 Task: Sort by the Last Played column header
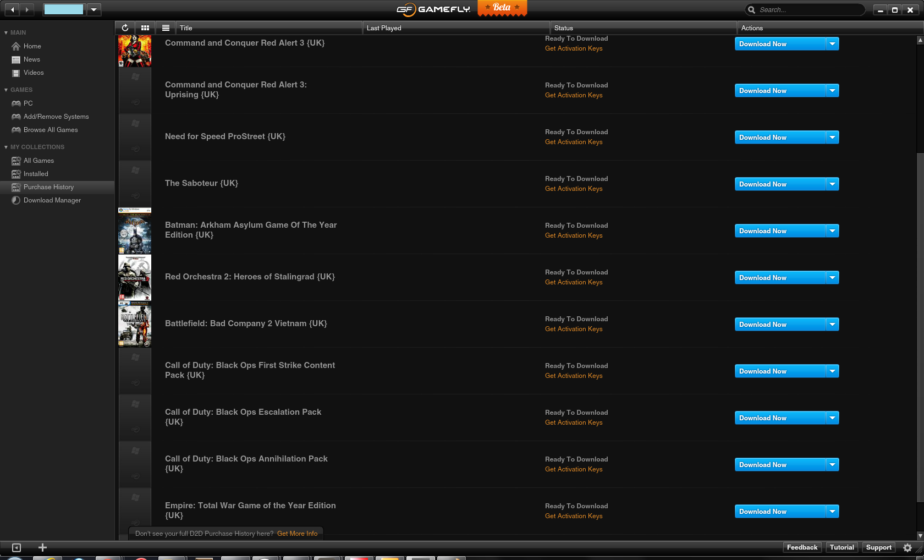click(x=456, y=28)
